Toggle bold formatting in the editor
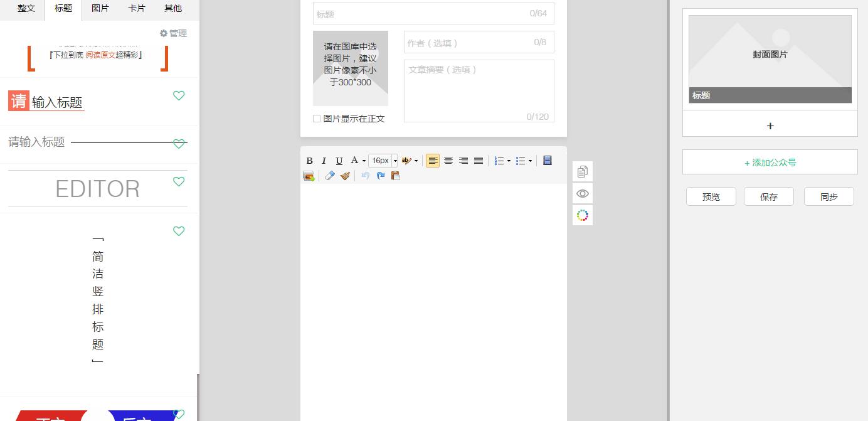 coord(309,160)
